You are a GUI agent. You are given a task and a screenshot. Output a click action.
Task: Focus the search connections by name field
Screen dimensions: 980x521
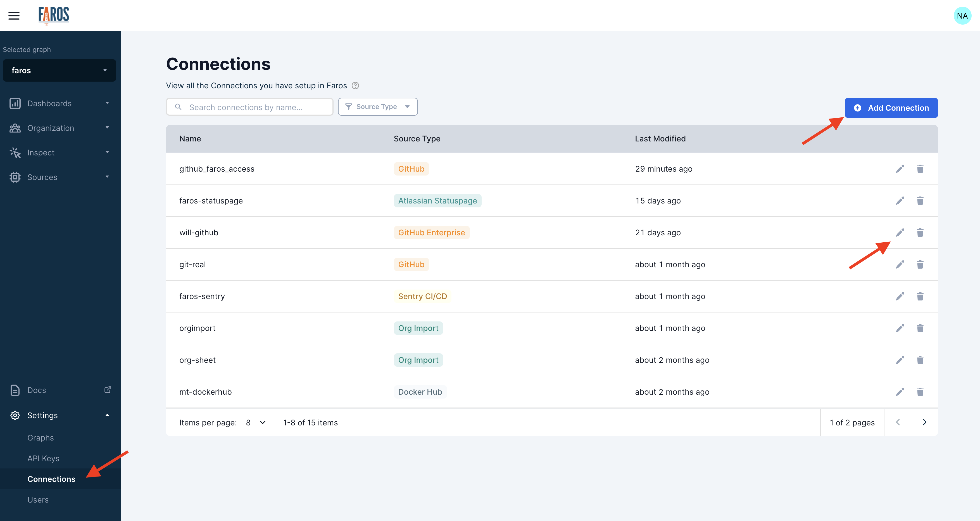249,107
